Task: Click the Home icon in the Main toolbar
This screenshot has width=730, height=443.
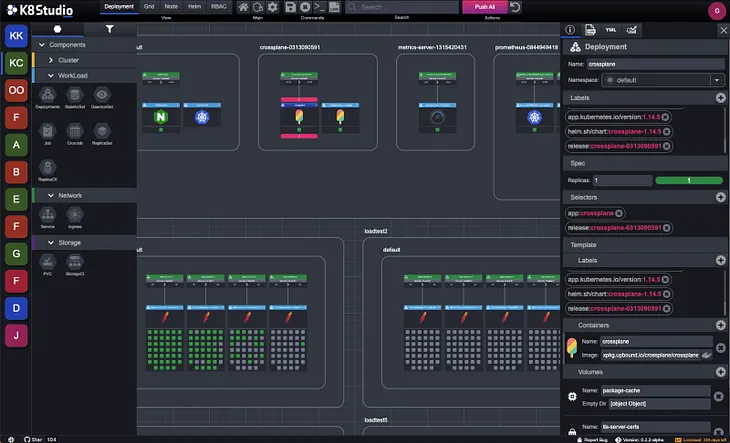Action: pos(243,7)
